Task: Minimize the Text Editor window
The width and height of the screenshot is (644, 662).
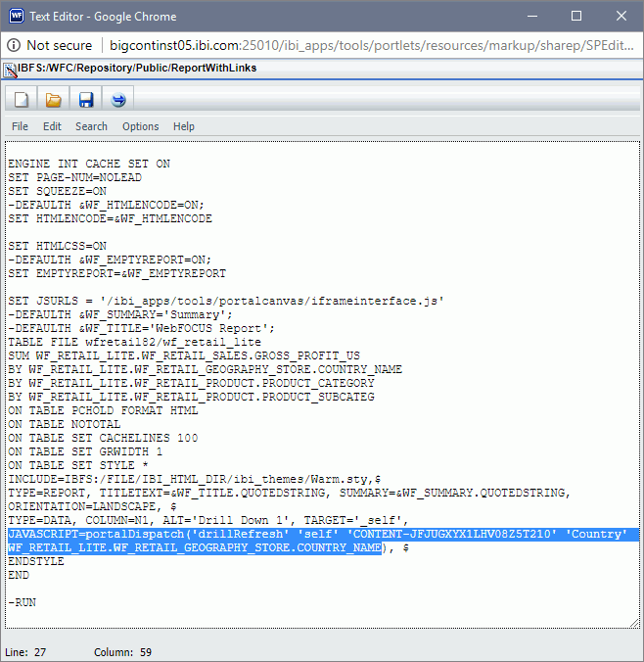Action: (x=532, y=16)
